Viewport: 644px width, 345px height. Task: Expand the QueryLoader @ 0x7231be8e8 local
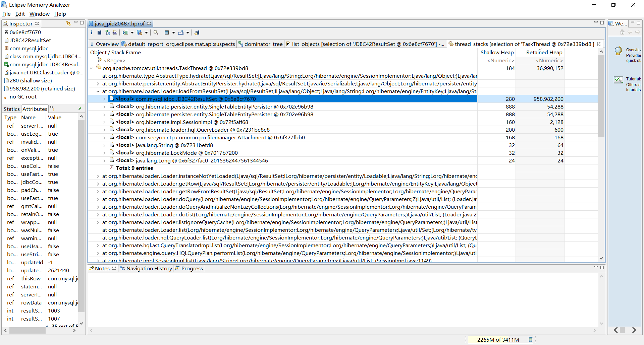[x=104, y=130]
